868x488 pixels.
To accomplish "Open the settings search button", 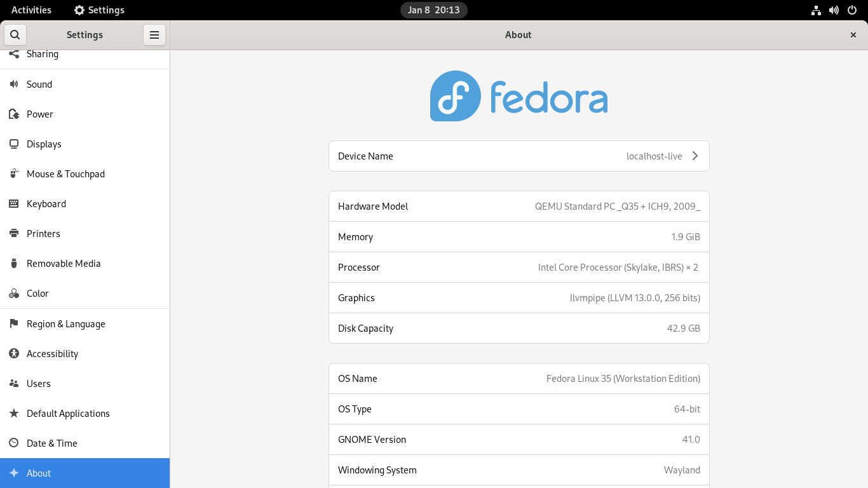I will point(15,35).
